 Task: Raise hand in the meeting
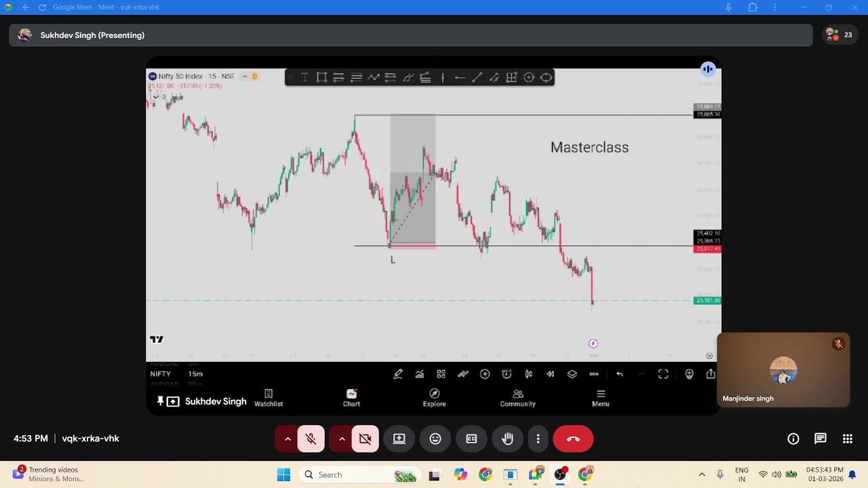pos(507,439)
